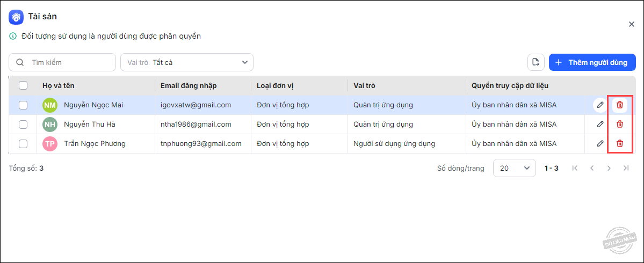The width and height of the screenshot is (644, 263).
Task: Toggle the select-all header checkbox
Action: [23, 85]
